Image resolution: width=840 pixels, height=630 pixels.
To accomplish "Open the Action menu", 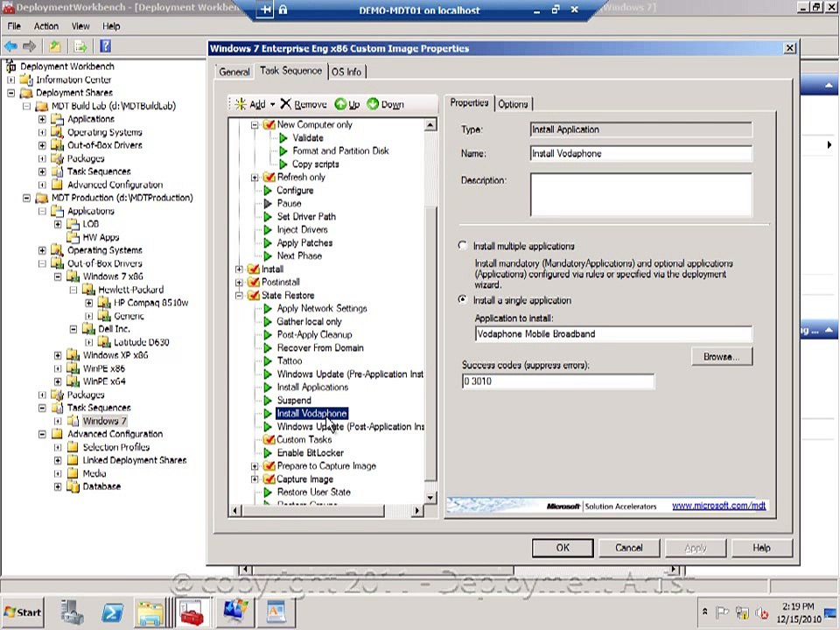I will click(x=46, y=26).
